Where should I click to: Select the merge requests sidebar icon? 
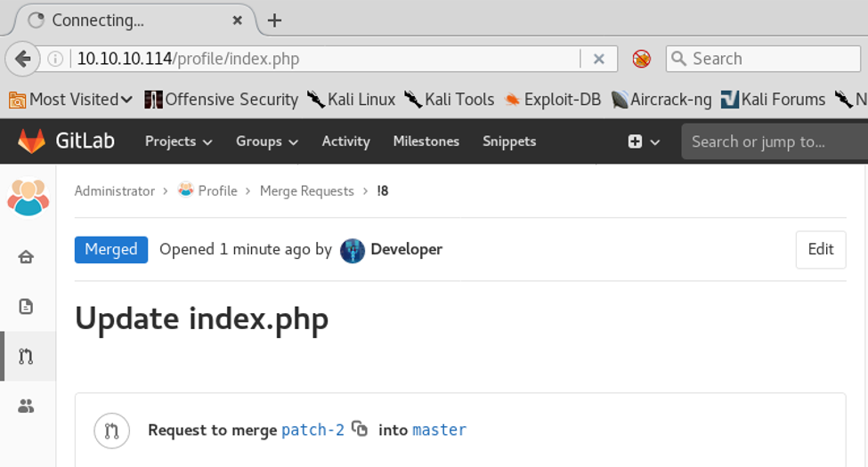click(26, 357)
